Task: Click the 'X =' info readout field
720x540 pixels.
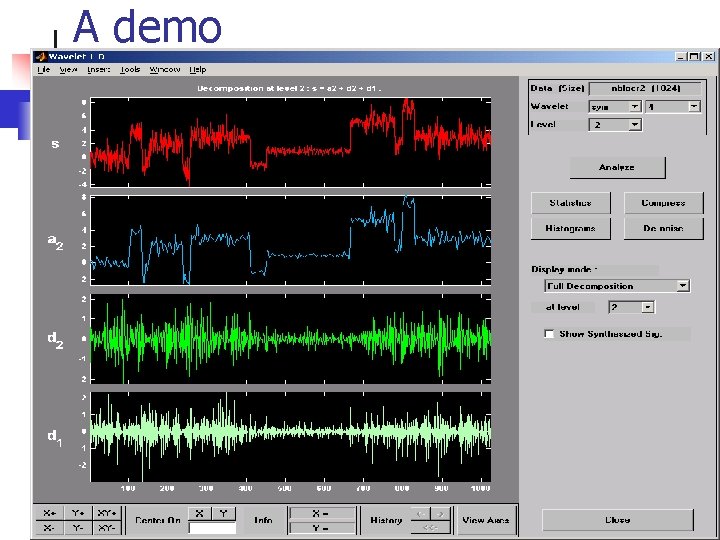Action: click(x=323, y=513)
